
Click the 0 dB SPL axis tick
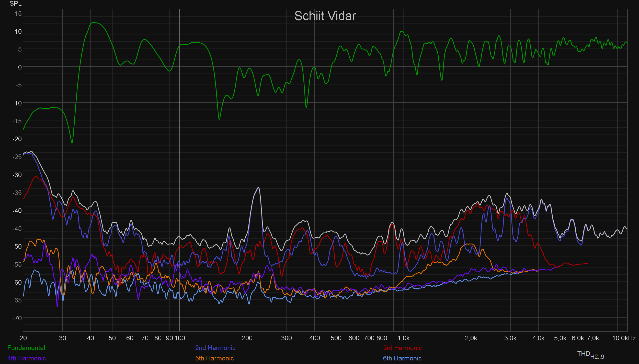point(20,67)
